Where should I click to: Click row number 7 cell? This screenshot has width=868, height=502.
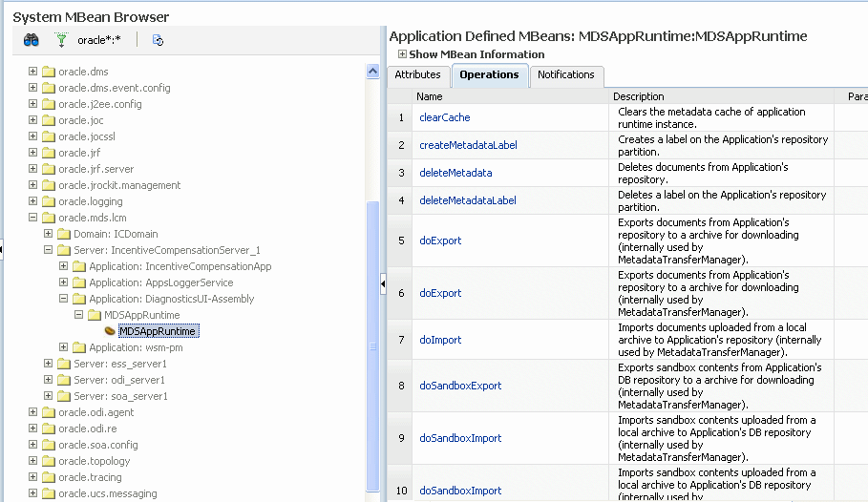point(401,340)
